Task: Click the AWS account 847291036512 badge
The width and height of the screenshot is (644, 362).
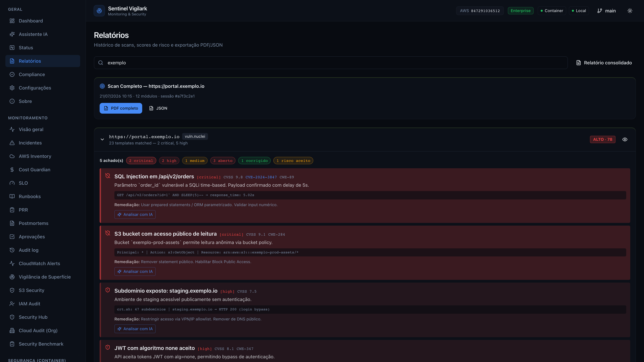Action: point(480,11)
